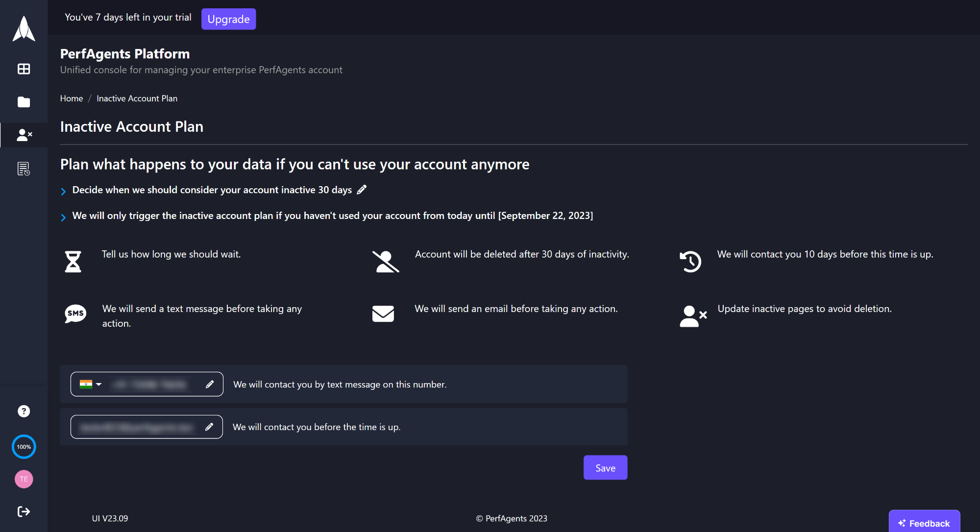This screenshot has width=980, height=532.
Task: Open the folder icon in sidebar
Action: click(x=24, y=102)
